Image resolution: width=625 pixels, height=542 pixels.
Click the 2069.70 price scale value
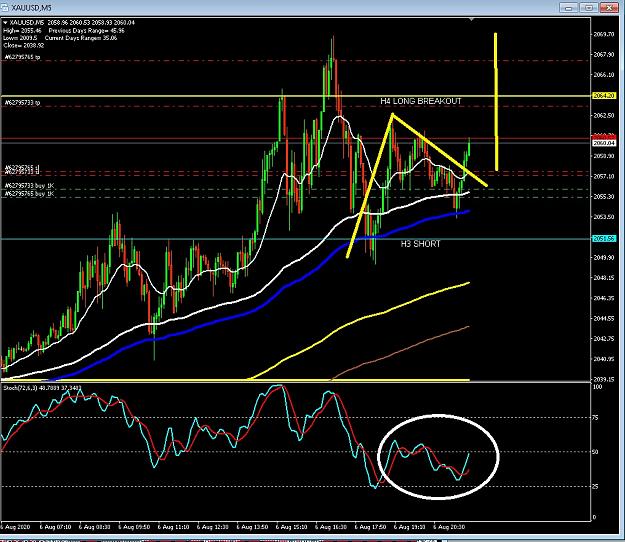tap(603, 34)
